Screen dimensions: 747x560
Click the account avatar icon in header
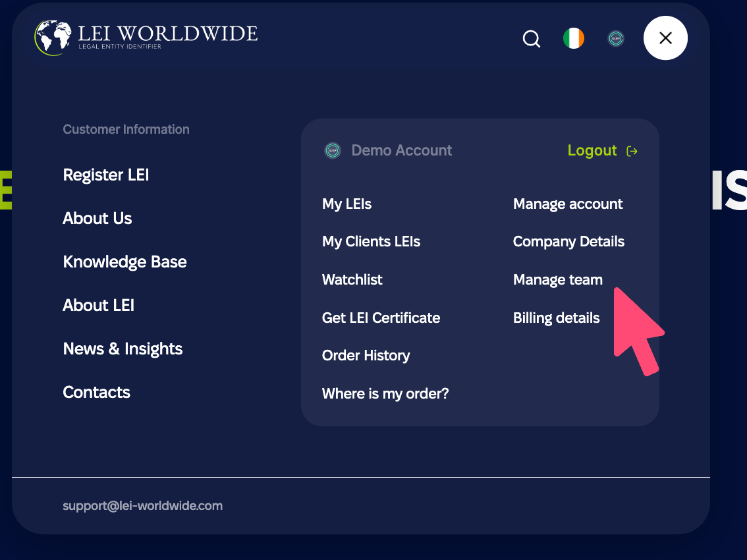click(616, 39)
